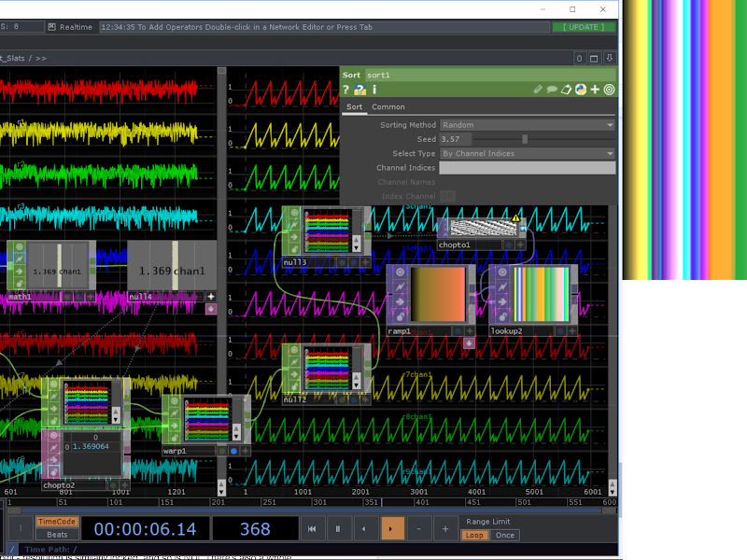
Task: Select the Sort parameter tab
Action: (x=355, y=107)
